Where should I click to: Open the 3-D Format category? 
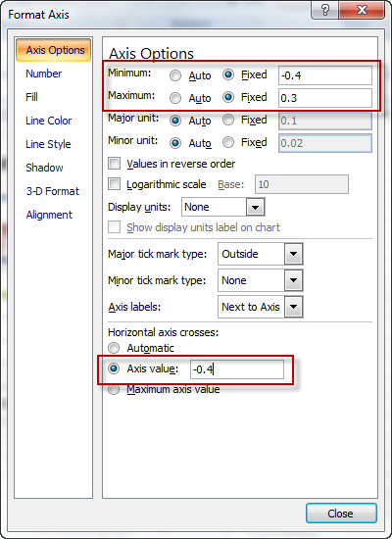tap(53, 191)
